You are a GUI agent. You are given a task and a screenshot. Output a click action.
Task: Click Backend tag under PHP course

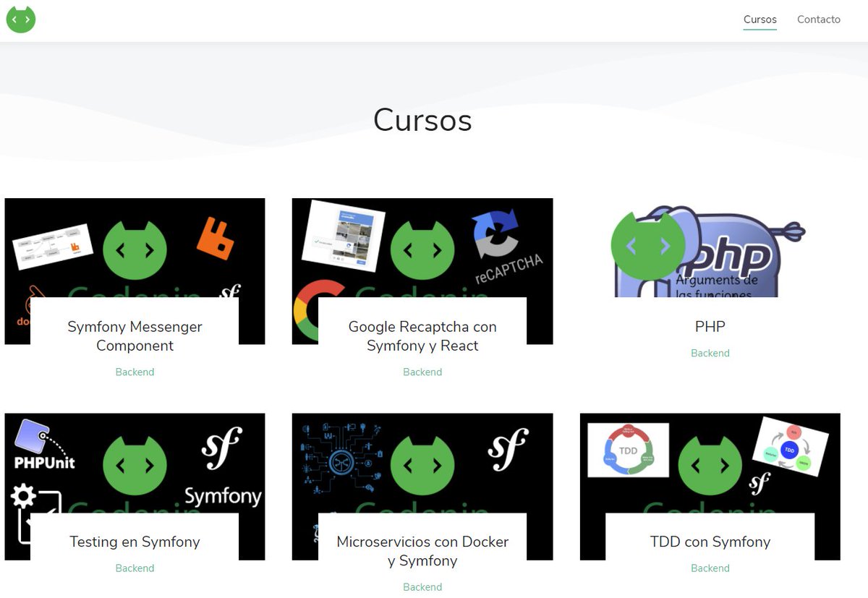click(x=710, y=353)
